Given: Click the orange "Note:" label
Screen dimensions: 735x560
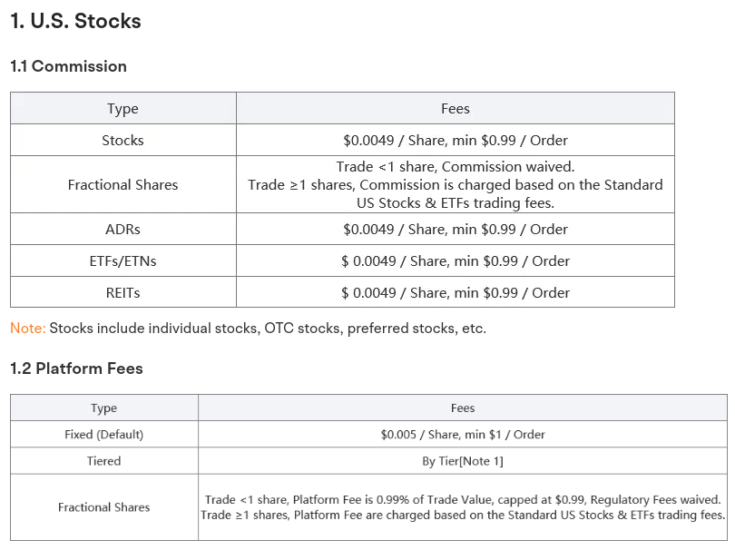Looking at the screenshot, I should 27,329.
